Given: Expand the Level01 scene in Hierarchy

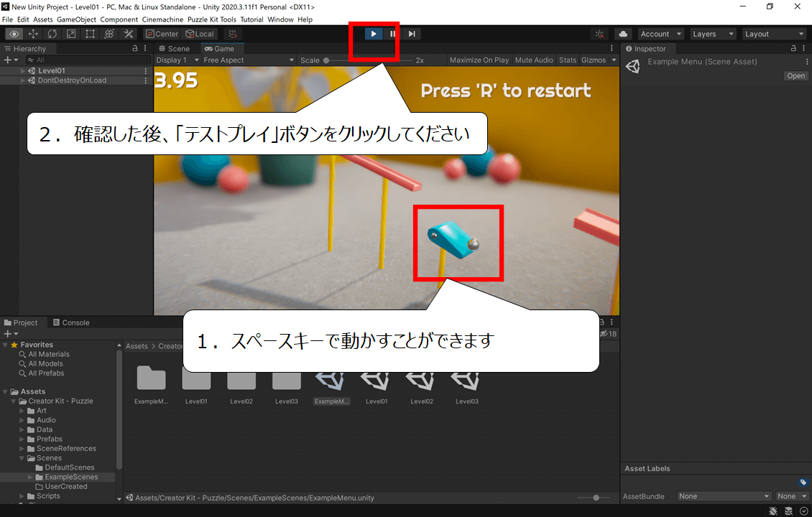Looking at the screenshot, I should tap(22, 71).
